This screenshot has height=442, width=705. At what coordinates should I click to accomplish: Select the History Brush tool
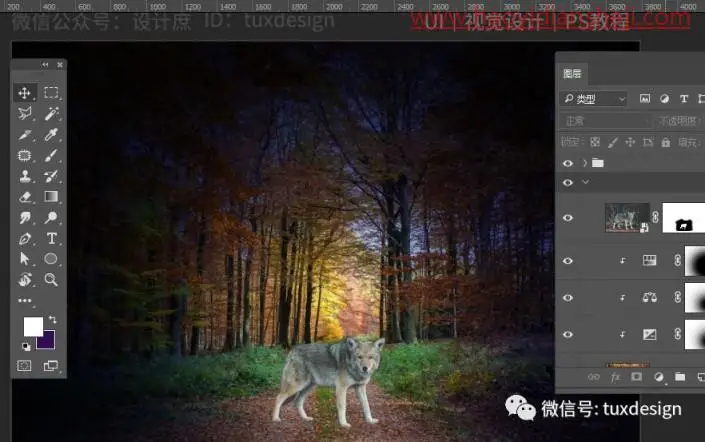click(x=51, y=176)
